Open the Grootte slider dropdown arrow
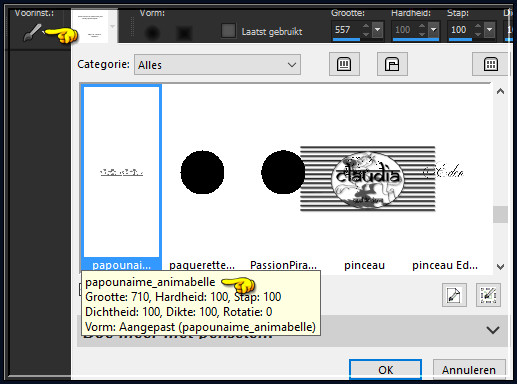Viewport: 517px width, 384px height. click(378, 30)
